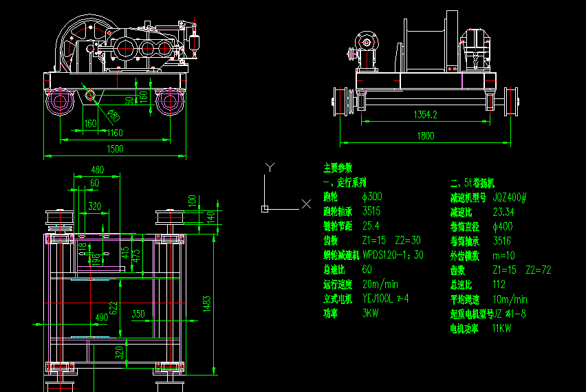
Task: Select the 50 vertical dimension text
Action: tap(129, 101)
